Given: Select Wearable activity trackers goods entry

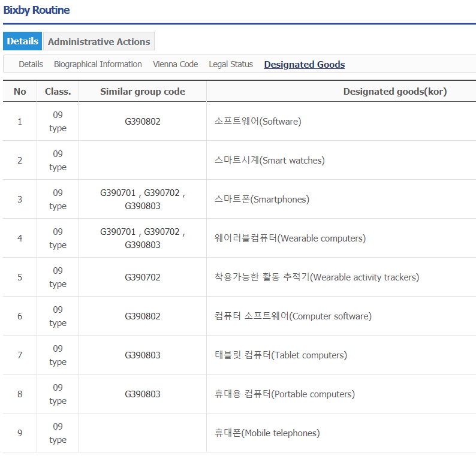Looking at the screenshot, I should click(x=317, y=277).
